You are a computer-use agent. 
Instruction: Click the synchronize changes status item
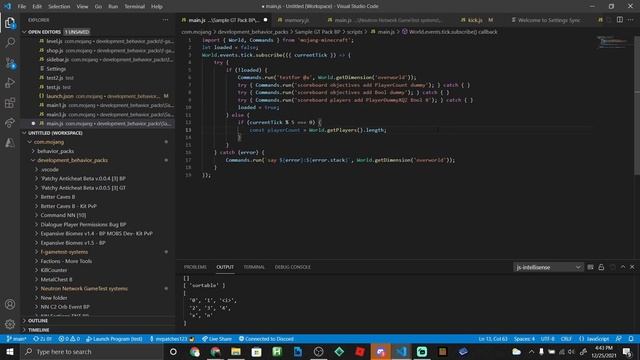pyautogui.click(x=42, y=339)
